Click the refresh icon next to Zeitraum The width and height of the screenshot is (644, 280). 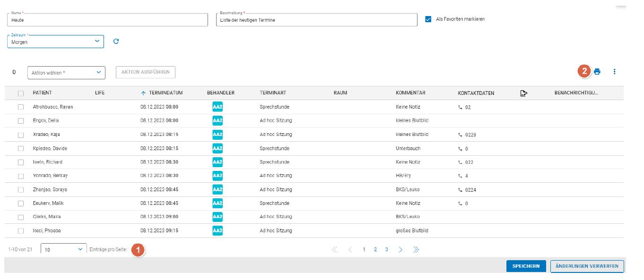tap(116, 42)
